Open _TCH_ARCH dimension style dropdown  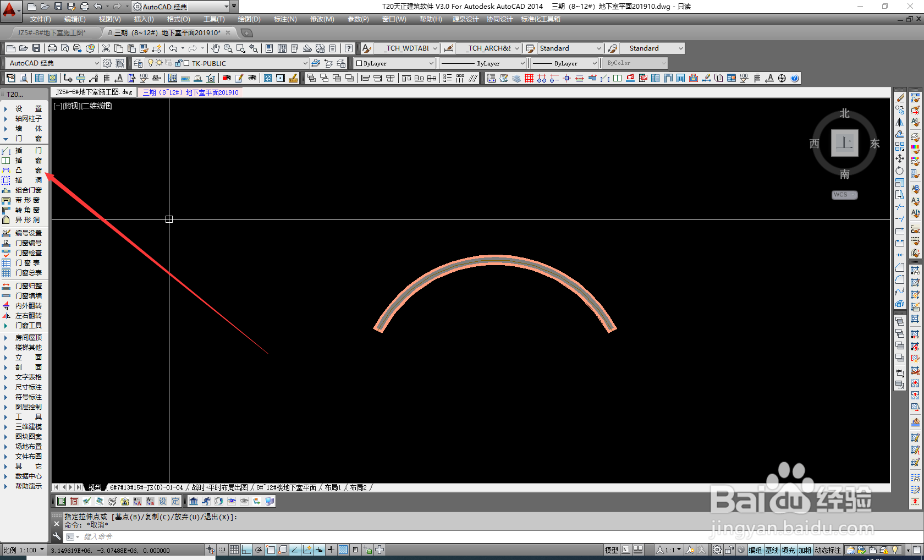click(x=517, y=48)
